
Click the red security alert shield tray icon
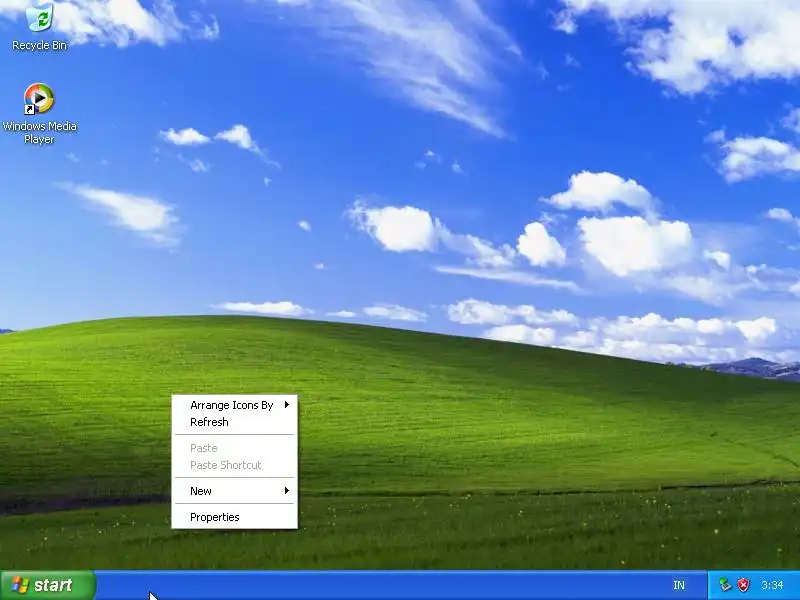tap(744, 585)
